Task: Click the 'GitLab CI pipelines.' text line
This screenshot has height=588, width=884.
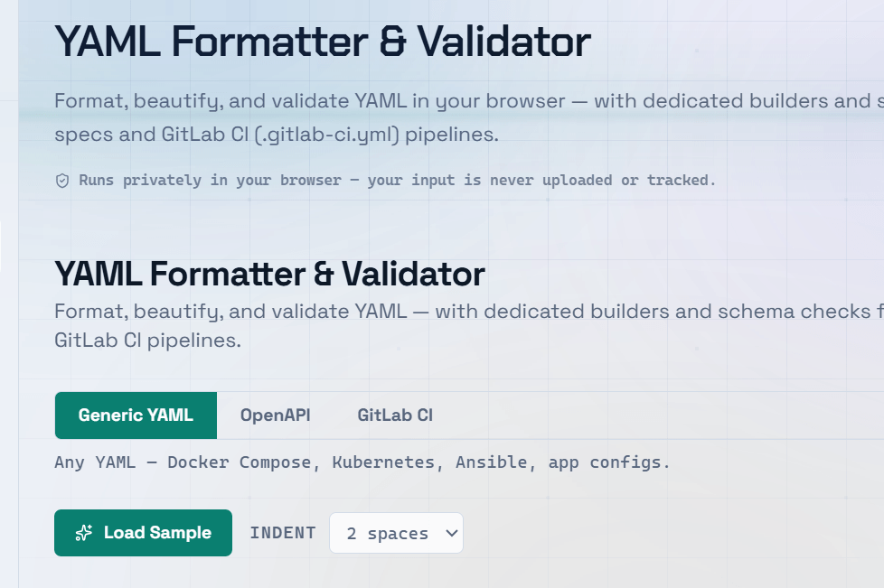Action: click(147, 341)
